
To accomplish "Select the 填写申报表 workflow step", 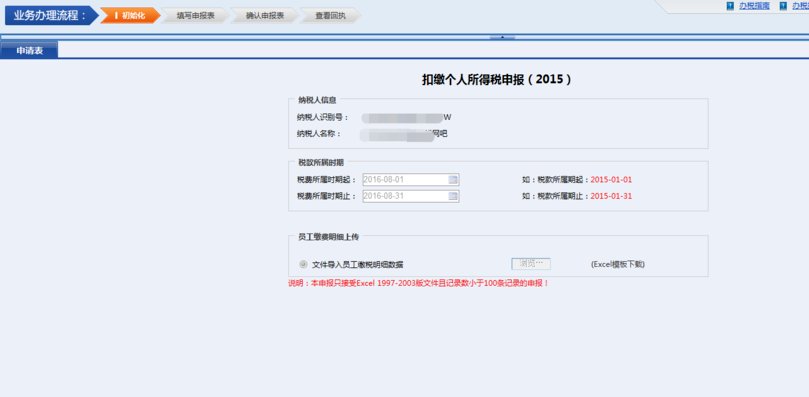I will click(x=195, y=15).
